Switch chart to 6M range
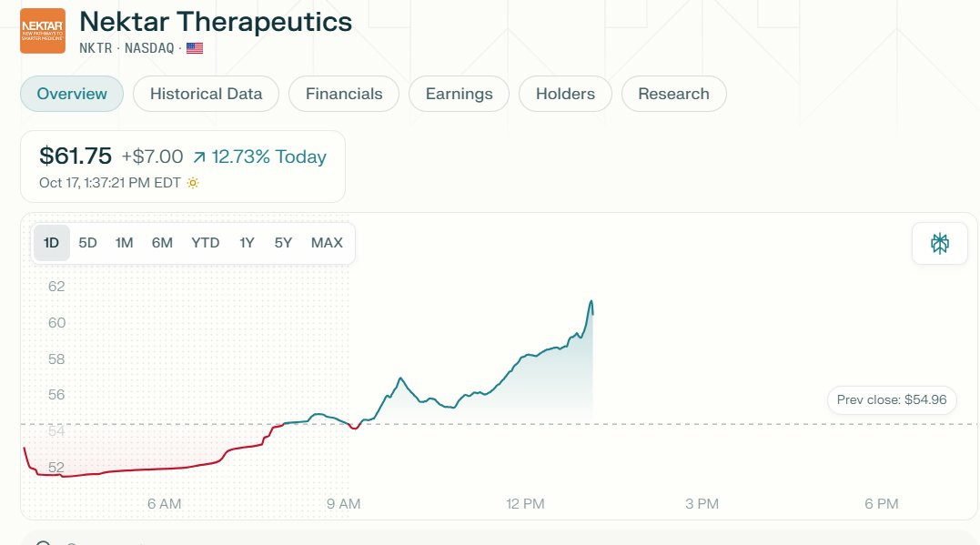980x545 pixels. [x=162, y=243]
